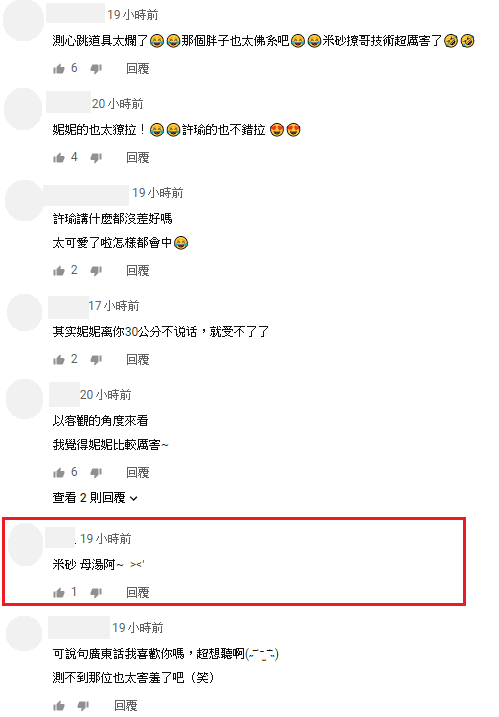Expand 查看 2 則回覆 replies
Image resolution: width=499 pixels, height=717 pixels.
(95, 498)
